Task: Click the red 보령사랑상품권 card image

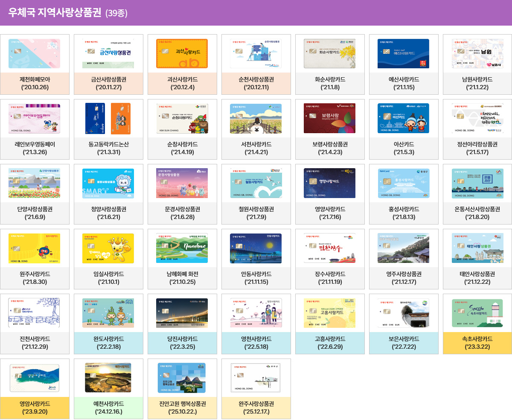Action: 330,119
